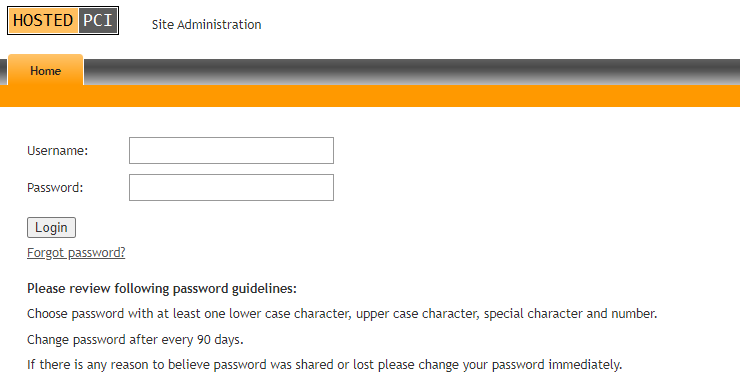The height and width of the screenshot is (392, 740).
Task: Click the Login button
Action: click(51, 227)
